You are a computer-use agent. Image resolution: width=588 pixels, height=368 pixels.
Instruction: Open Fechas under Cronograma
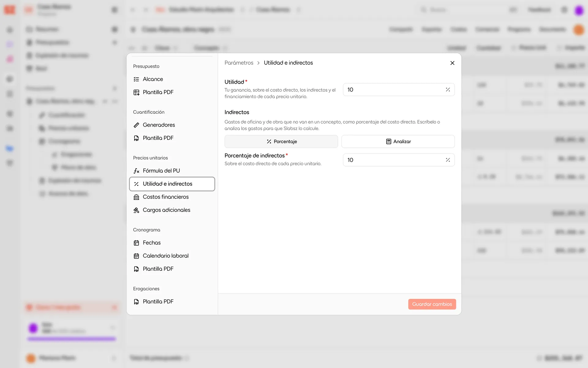(172, 243)
